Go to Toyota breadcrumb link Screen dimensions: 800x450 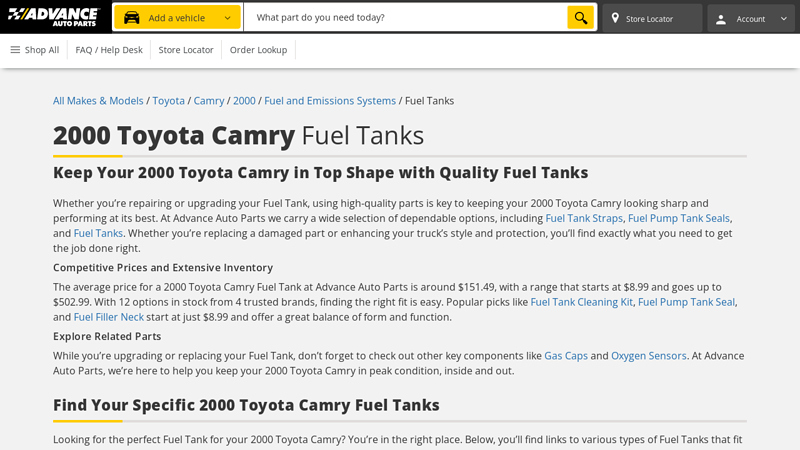tap(168, 101)
